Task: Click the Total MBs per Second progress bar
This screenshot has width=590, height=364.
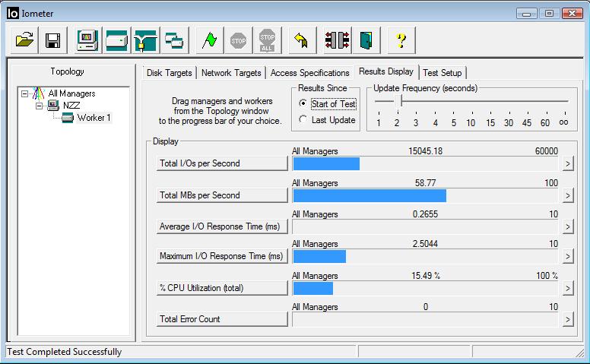Action: pyautogui.click(x=425, y=195)
